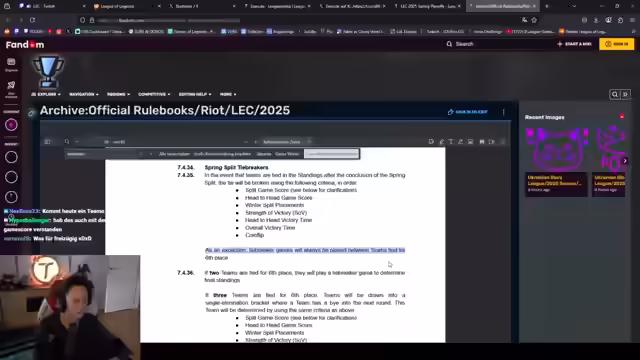Click the Fandom search magnifier icon
This screenshot has width=640, height=360.
pyautogui.click(x=449, y=44)
